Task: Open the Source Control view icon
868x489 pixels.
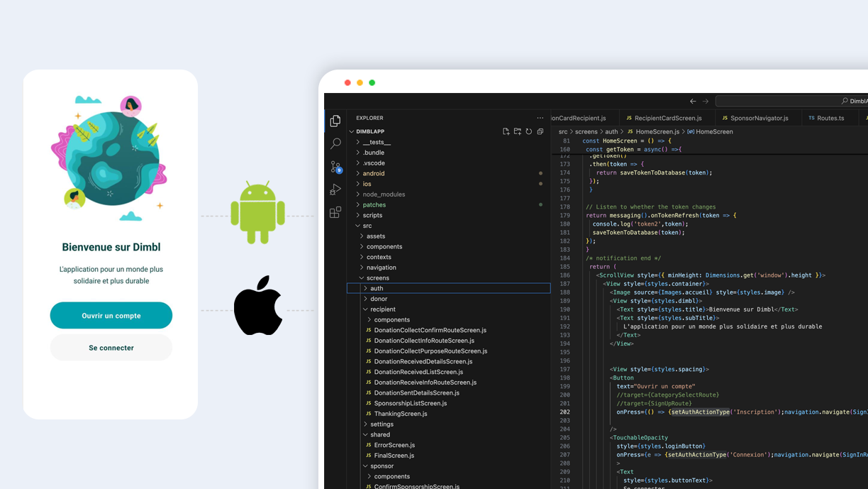Action: pyautogui.click(x=335, y=167)
